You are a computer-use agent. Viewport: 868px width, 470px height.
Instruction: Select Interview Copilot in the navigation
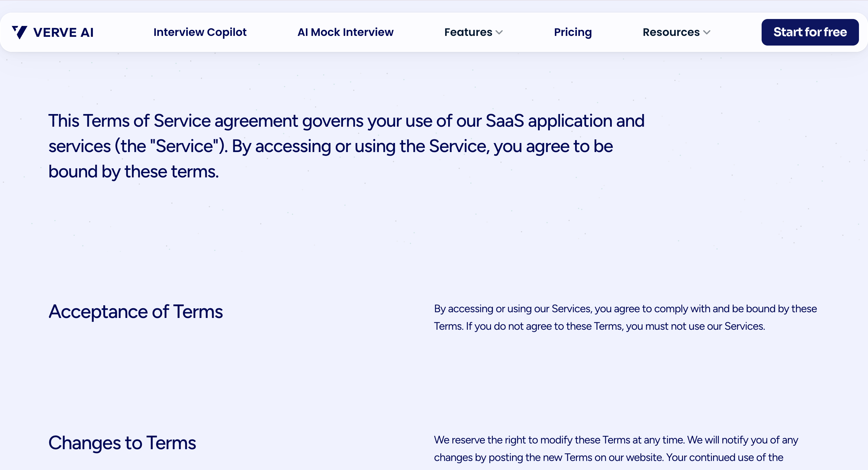click(x=200, y=32)
